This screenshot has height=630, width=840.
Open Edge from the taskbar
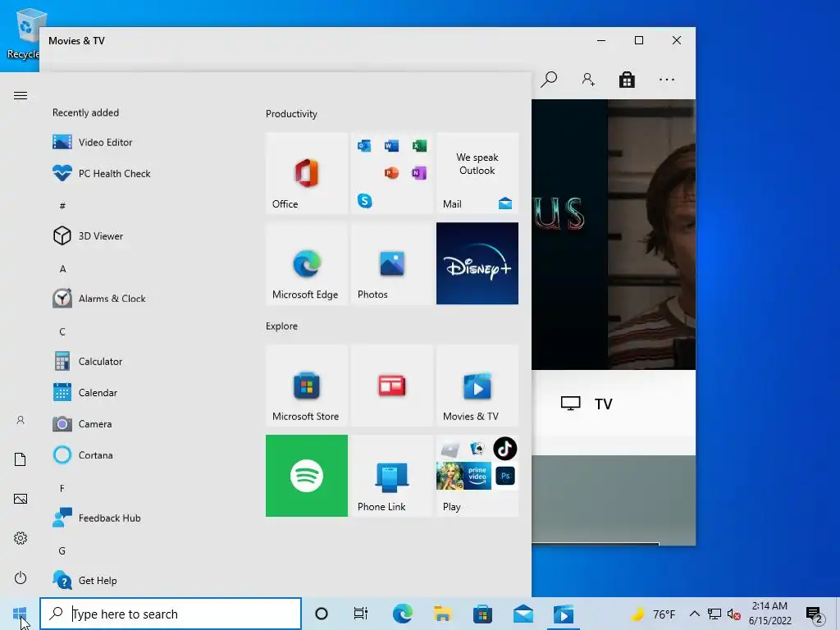click(402, 614)
